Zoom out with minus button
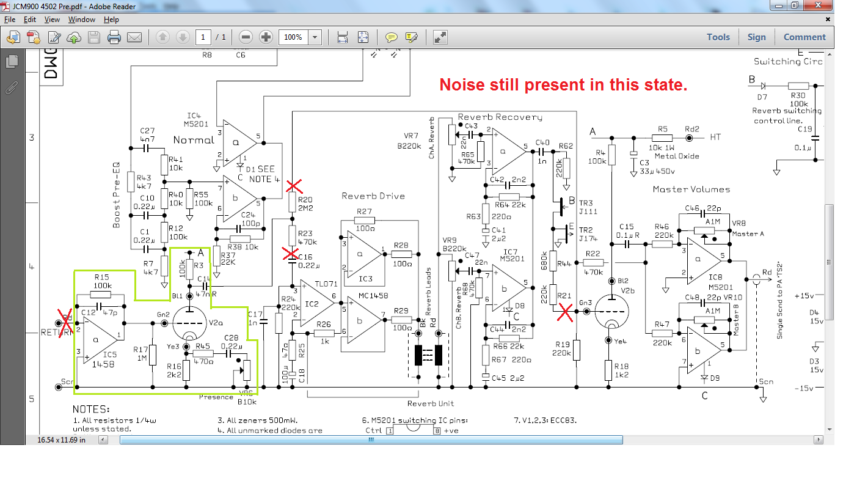This screenshot has width=868, height=489. click(245, 37)
